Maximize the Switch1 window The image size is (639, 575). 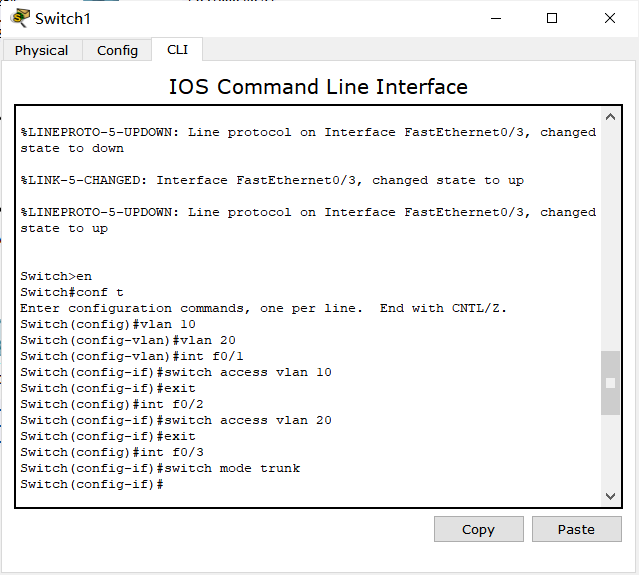click(x=552, y=18)
